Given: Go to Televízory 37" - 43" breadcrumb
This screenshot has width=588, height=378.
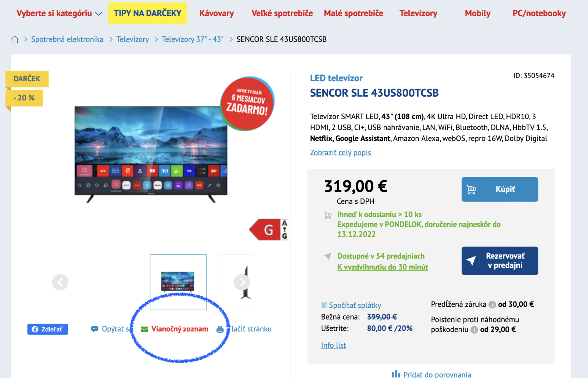Looking at the screenshot, I should (193, 39).
